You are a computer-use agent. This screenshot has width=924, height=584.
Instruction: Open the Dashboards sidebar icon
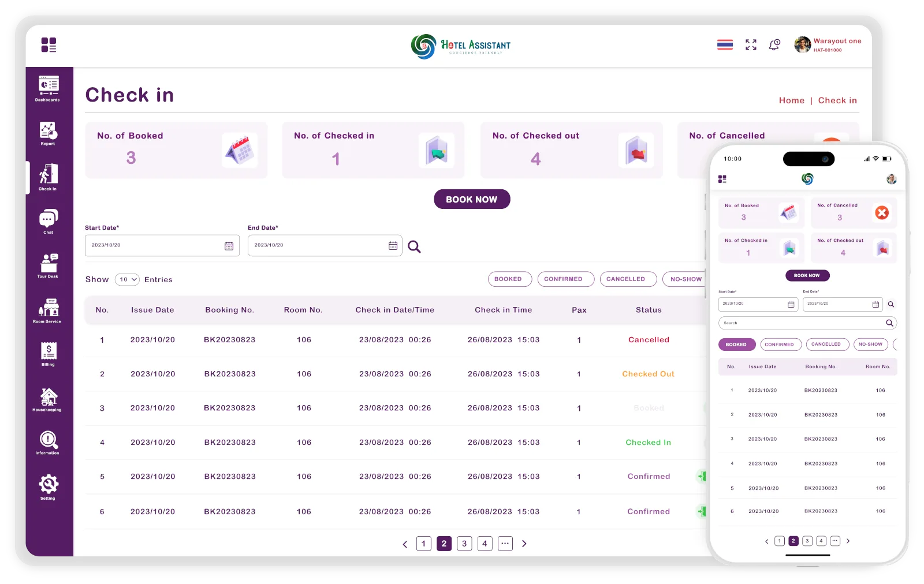(49, 88)
